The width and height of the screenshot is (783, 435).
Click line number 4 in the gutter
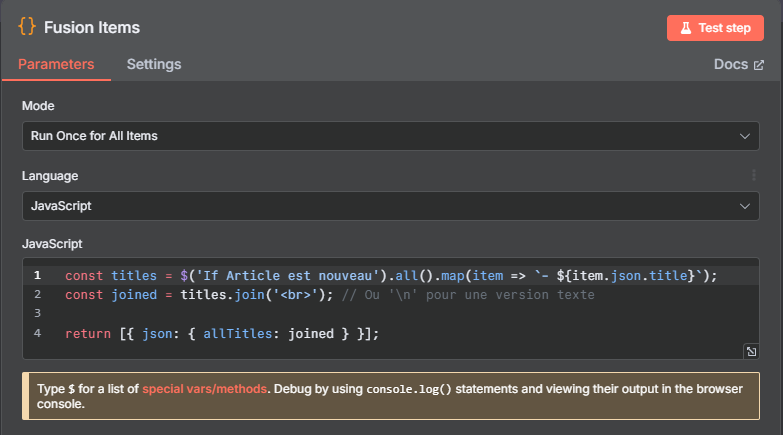click(x=37, y=333)
